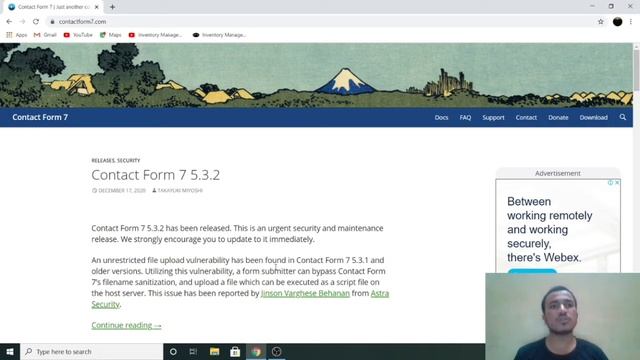Open the FAQ menu item
This screenshot has width=640, height=360.
point(465,118)
